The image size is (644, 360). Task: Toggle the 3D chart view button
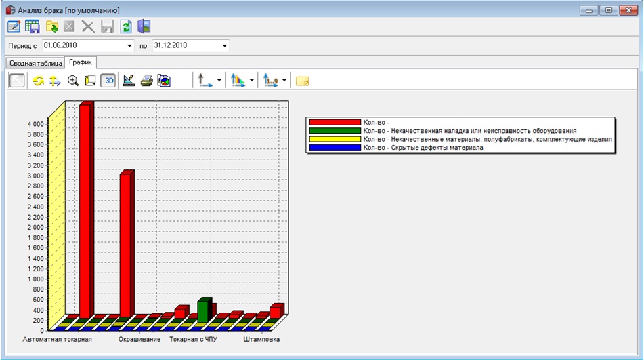108,81
